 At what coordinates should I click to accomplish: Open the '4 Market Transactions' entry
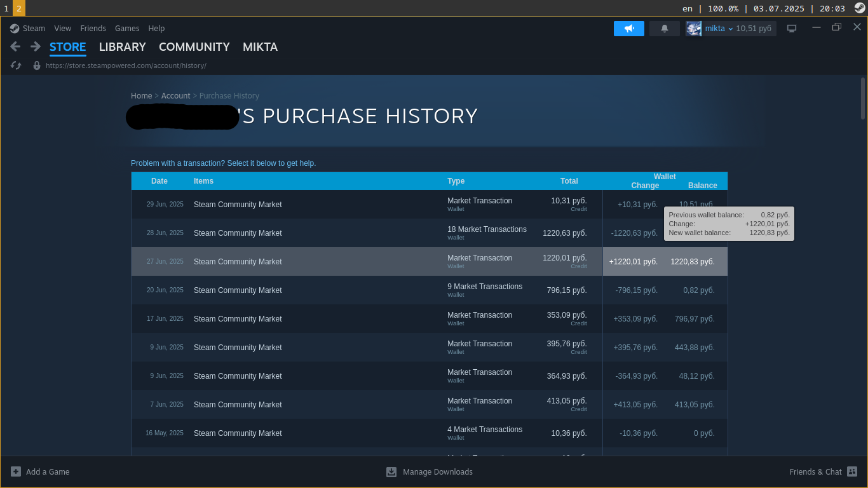click(x=485, y=430)
